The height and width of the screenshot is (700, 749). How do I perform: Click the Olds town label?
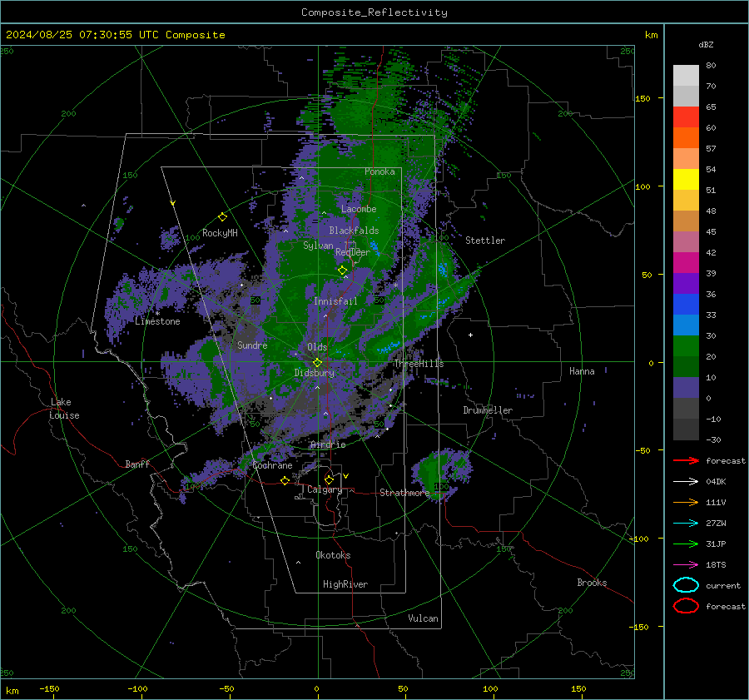coord(317,347)
